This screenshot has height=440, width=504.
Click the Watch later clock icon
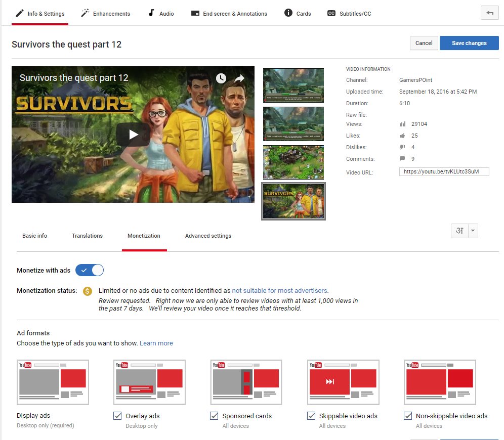point(221,78)
